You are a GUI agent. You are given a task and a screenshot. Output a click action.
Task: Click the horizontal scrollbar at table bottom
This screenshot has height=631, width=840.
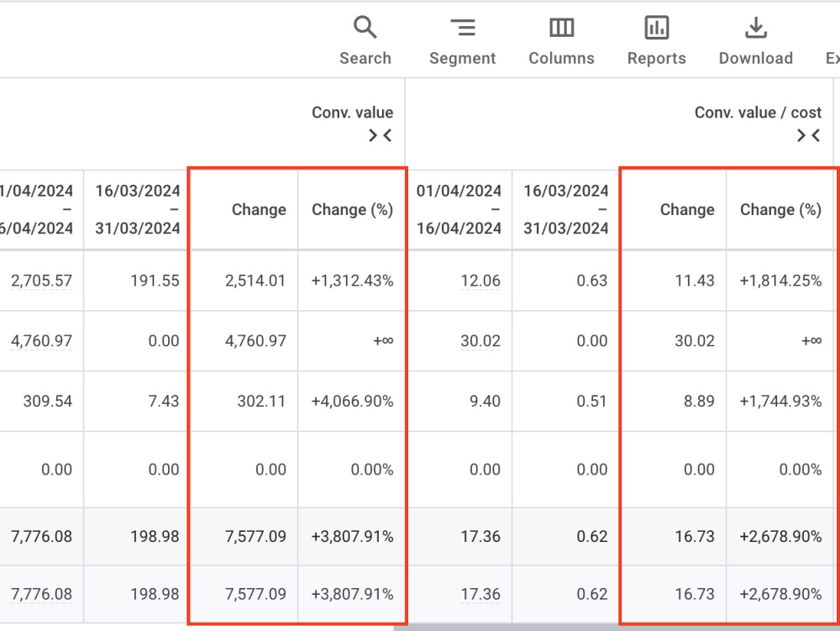coord(616,628)
